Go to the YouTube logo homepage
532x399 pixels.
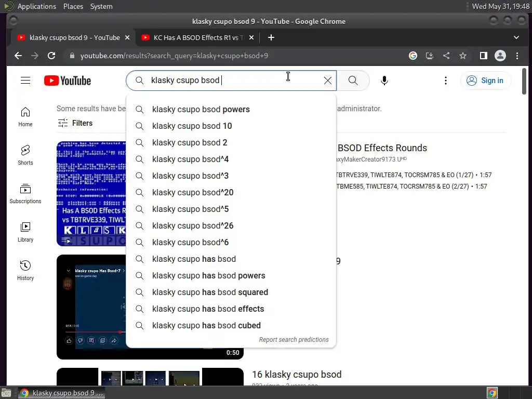click(68, 81)
